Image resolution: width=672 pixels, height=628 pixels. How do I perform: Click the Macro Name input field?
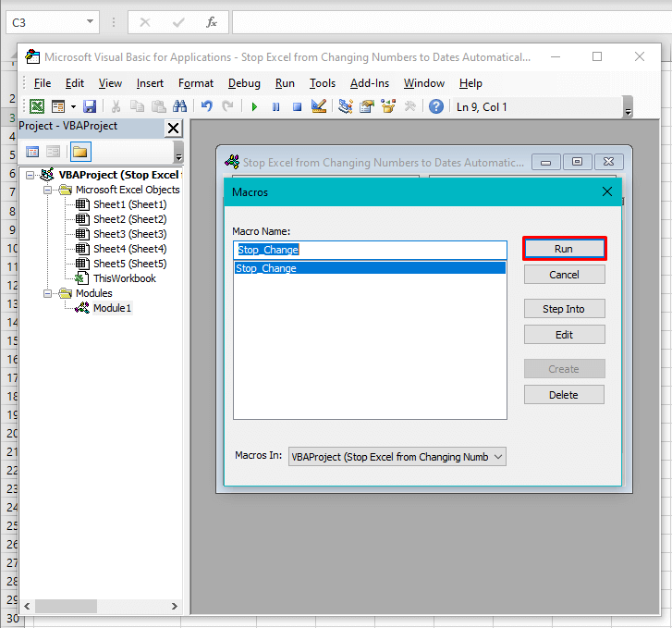[x=371, y=250]
